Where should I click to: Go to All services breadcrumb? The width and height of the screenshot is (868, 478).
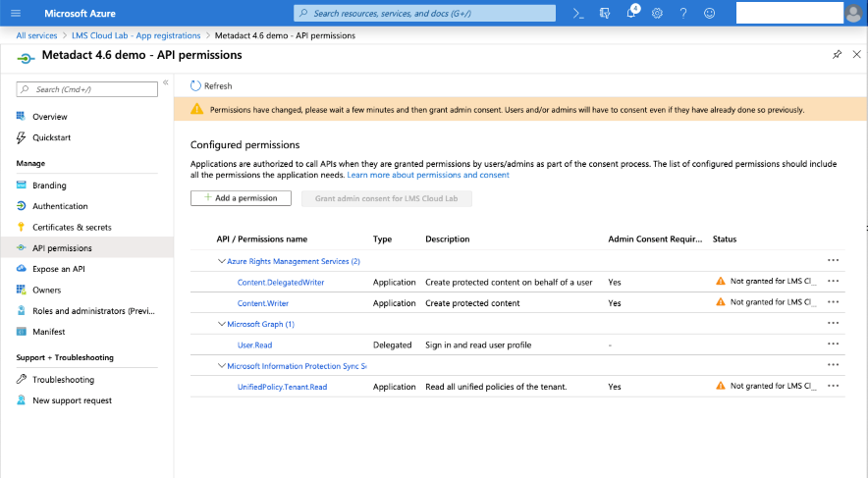click(x=36, y=35)
